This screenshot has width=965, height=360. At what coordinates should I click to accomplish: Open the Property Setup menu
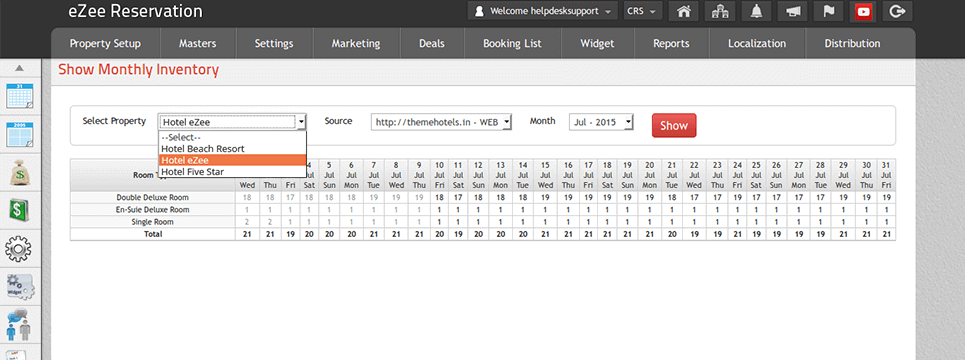coord(105,44)
